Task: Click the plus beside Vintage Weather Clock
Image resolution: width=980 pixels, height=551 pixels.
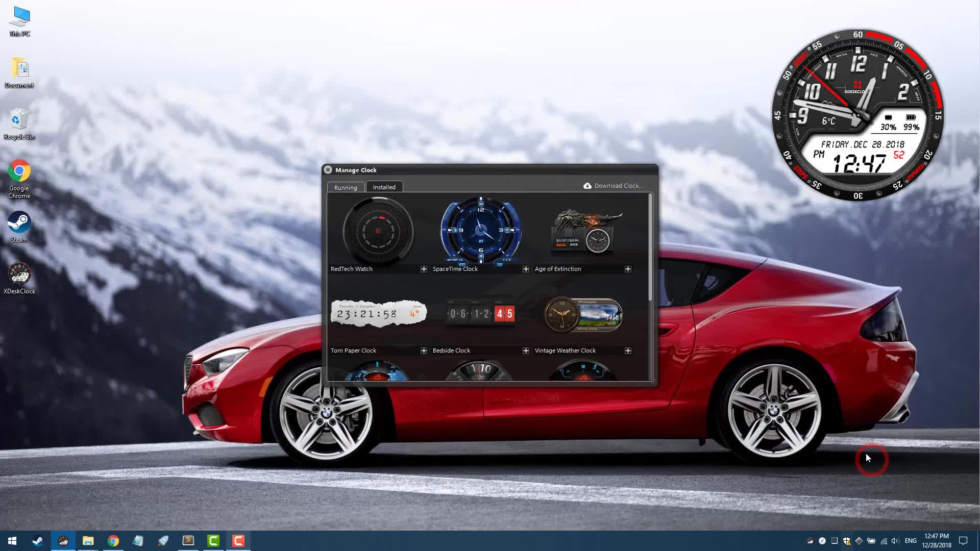Action: 628,350
